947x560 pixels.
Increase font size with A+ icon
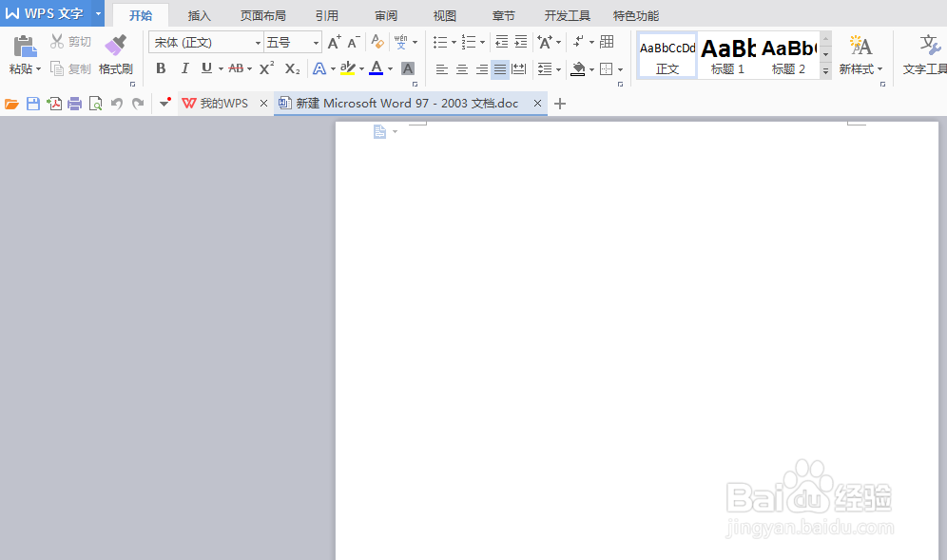point(334,42)
